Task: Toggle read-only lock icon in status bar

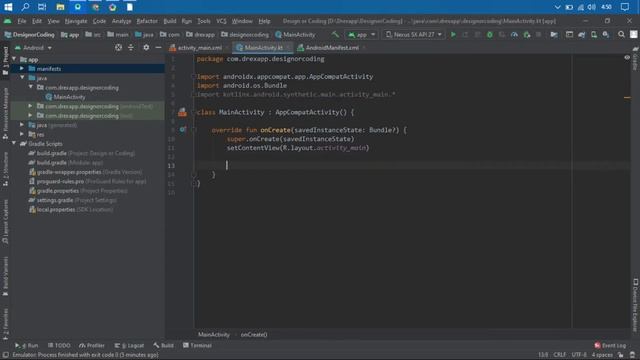Action: (620, 355)
